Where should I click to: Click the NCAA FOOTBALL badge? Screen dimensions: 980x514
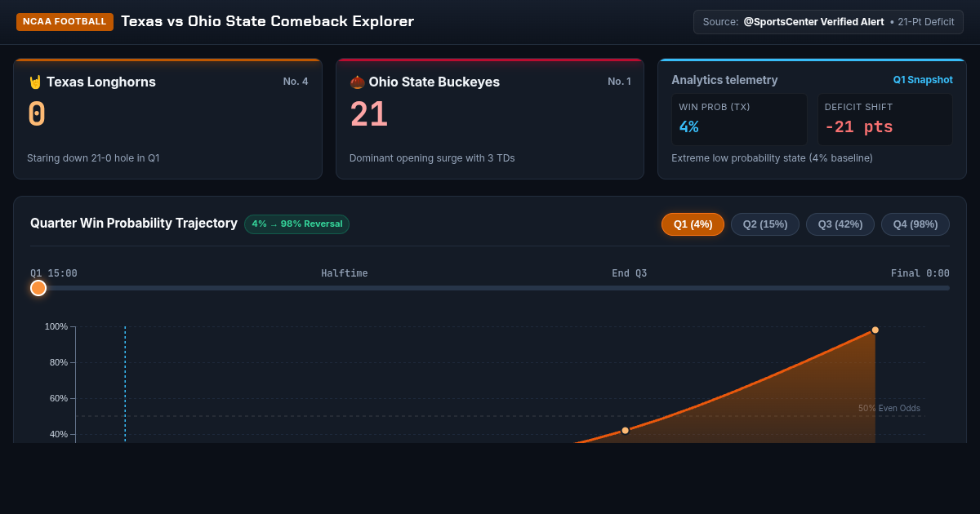pyautogui.click(x=65, y=21)
